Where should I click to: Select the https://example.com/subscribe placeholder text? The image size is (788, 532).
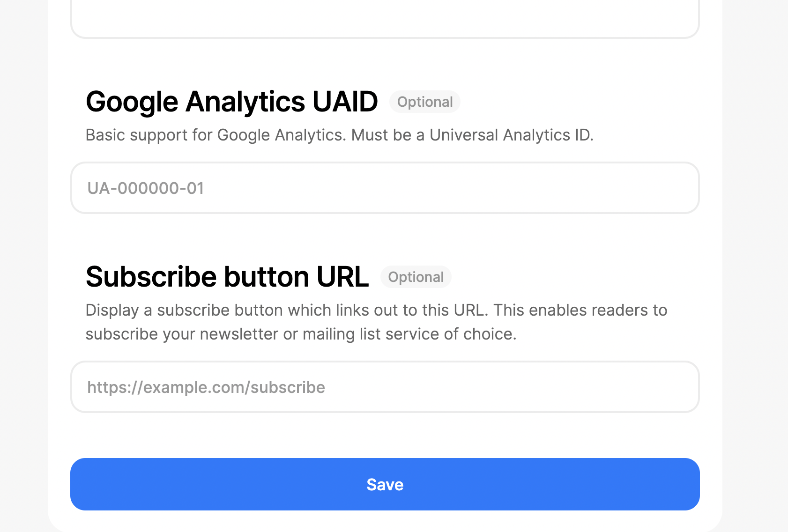pos(206,387)
